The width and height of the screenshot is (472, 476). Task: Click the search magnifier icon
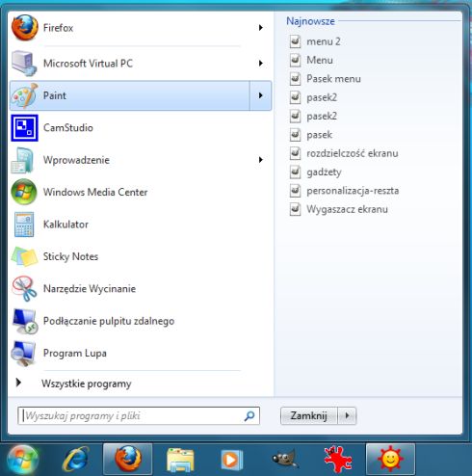click(x=249, y=416)
